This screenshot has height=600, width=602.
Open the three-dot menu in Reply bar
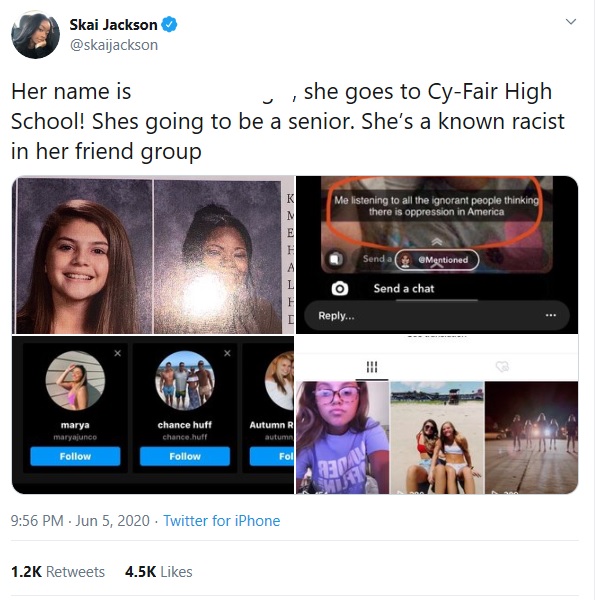click(x=551, y=315)
